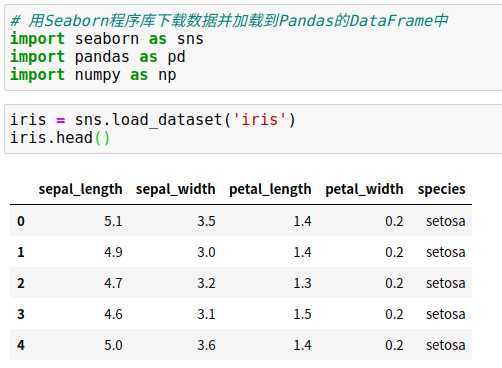This screenshot has height=368, width=502.
Task: Click setosa in row 2
Action: 445,283
